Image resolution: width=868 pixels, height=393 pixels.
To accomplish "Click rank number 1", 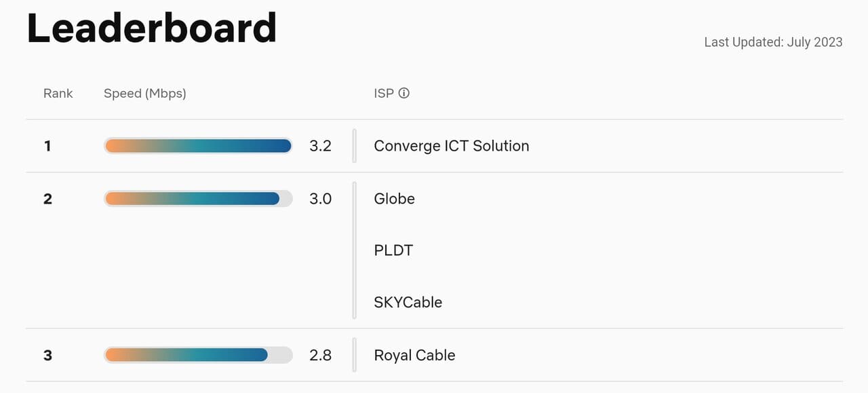I will point(47,146).
